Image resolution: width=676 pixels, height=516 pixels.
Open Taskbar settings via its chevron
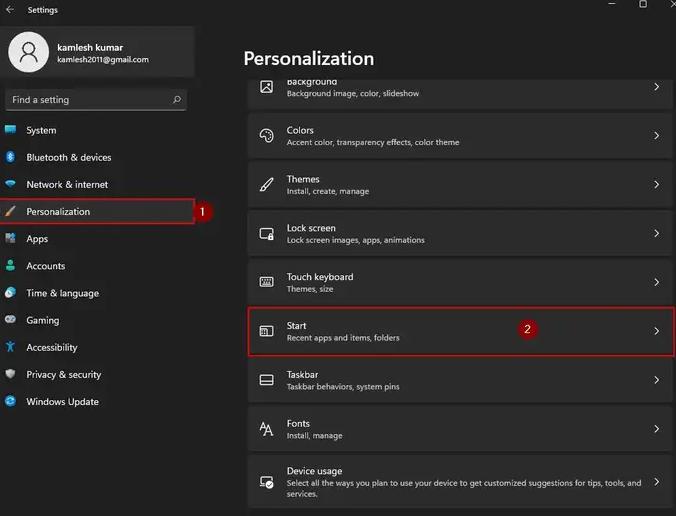click(656, 380)
